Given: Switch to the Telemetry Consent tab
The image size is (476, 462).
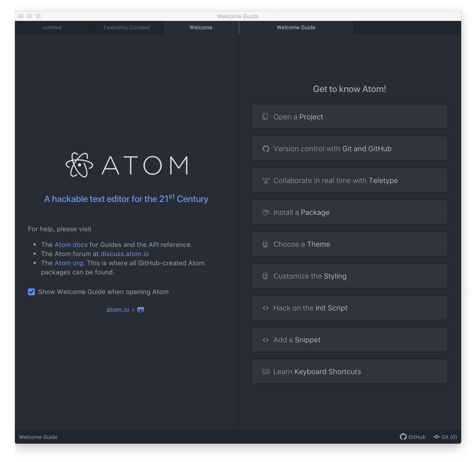Looking at the screenshot, I should [127, 27].
